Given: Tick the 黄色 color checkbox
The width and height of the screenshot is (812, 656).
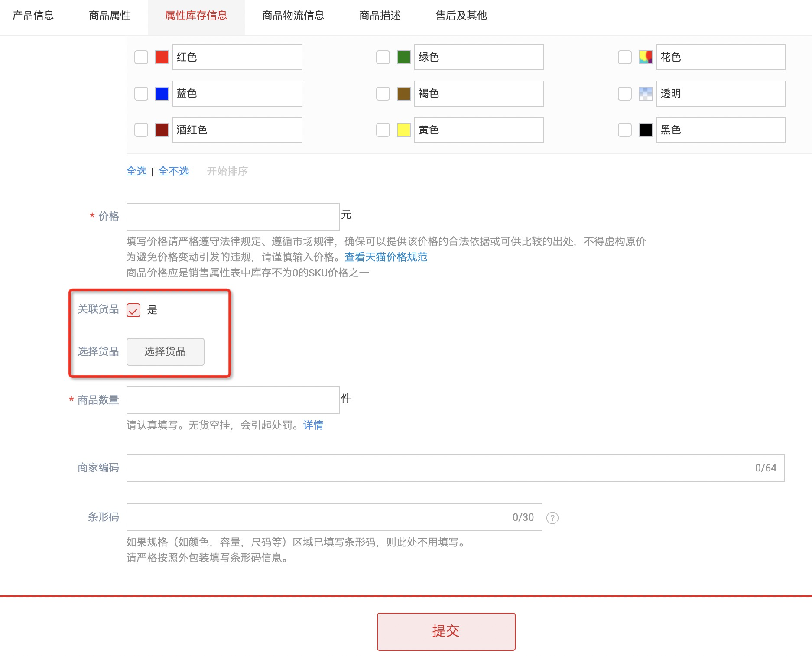Looking at the screenshot, I should 383,130.
